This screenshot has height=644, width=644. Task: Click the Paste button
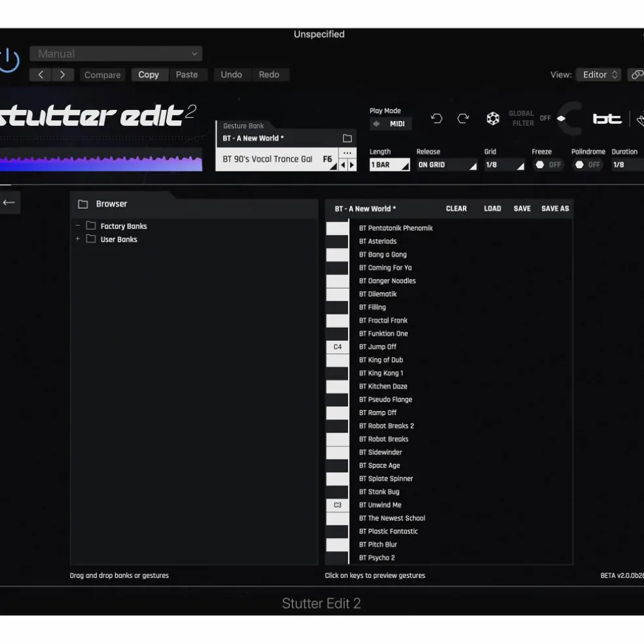[187, 75]
